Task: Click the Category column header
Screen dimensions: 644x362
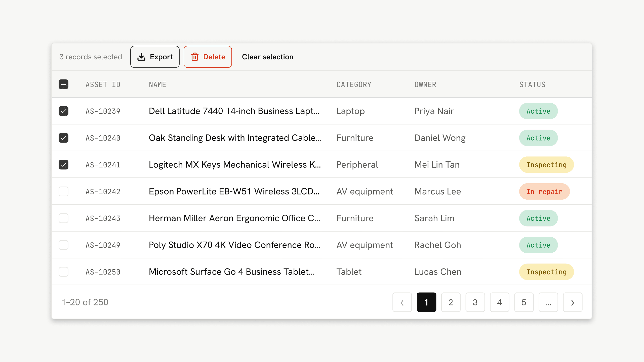Action: [x=354, y=84]
